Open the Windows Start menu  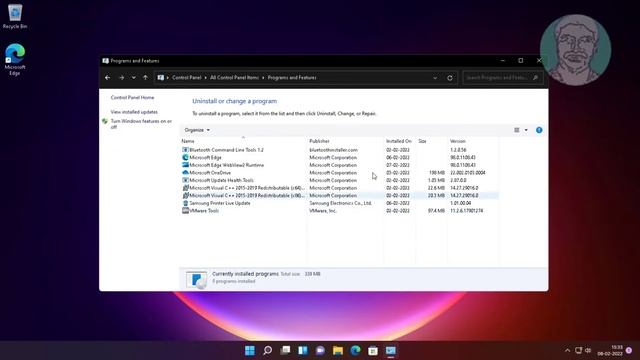(x=250, y=350)
